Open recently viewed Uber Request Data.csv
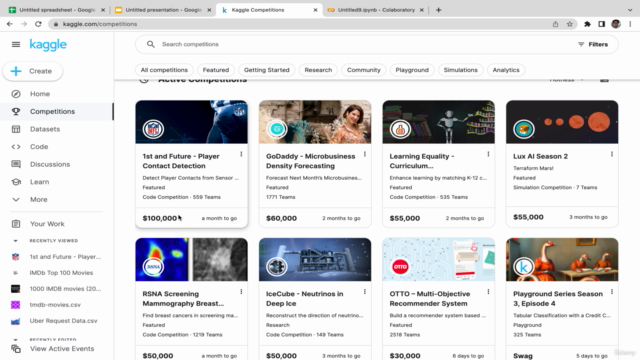 [x=63, y=321]
